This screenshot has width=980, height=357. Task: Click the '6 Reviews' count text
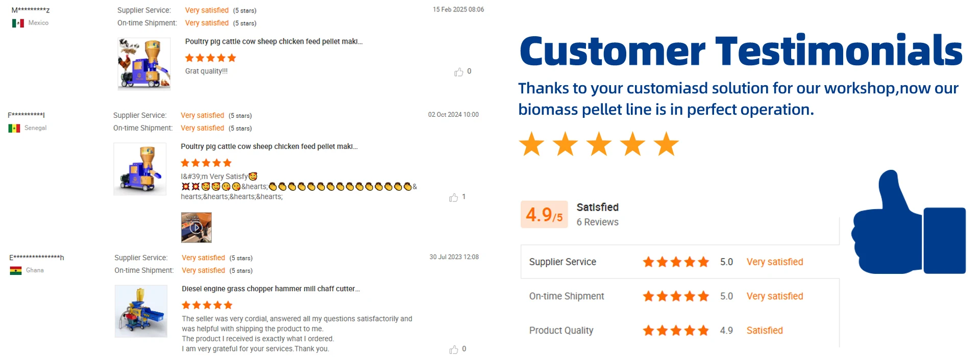coord(598,222)
